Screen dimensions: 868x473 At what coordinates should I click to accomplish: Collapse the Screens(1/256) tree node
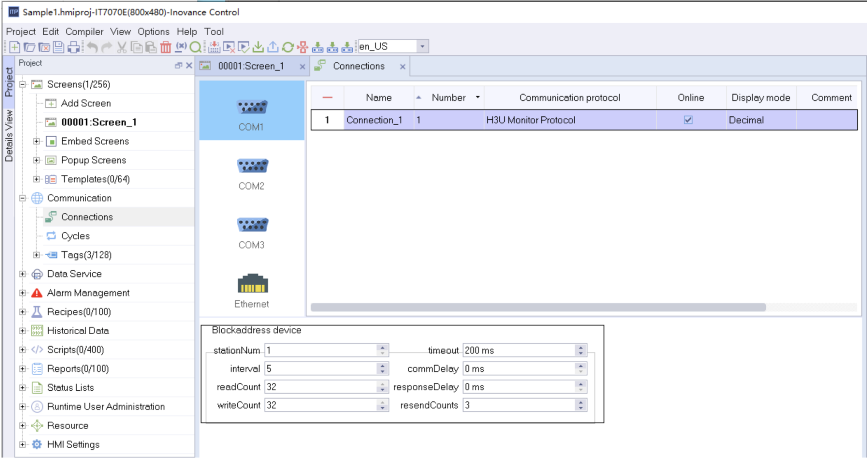23,84
